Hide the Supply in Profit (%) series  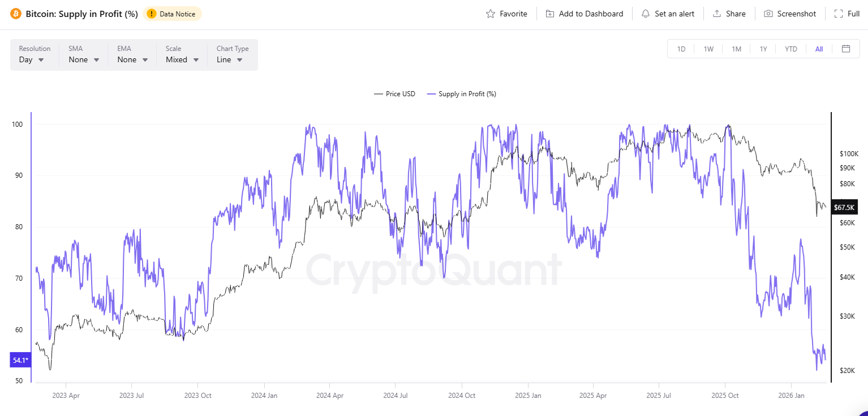point(461,93)
